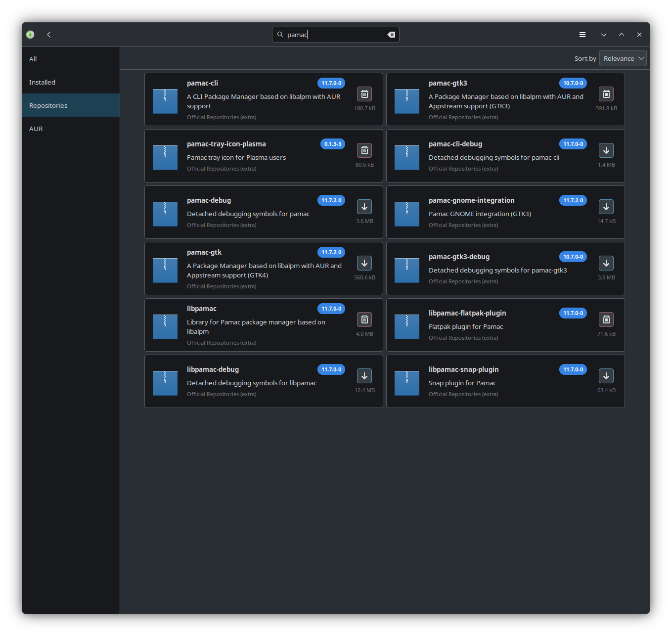Open the hamburger menu
672x636 pixels.
[582, 35]
